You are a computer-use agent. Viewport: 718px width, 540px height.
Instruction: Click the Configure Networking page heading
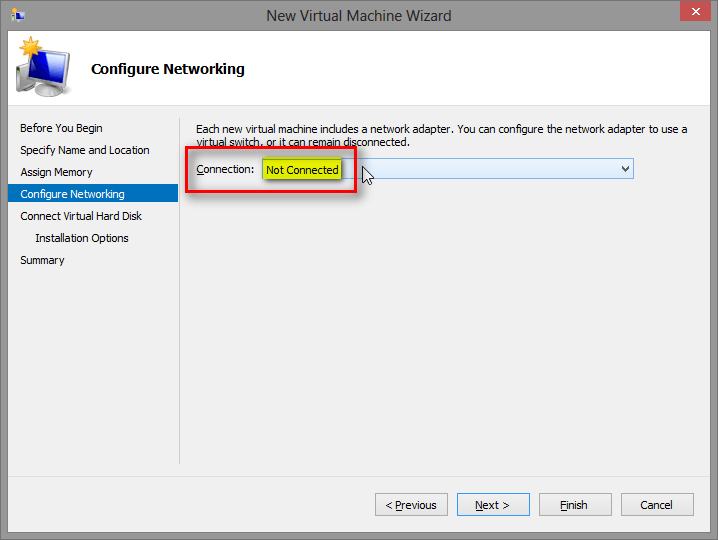pyautogui.click(x=167, y=69)
